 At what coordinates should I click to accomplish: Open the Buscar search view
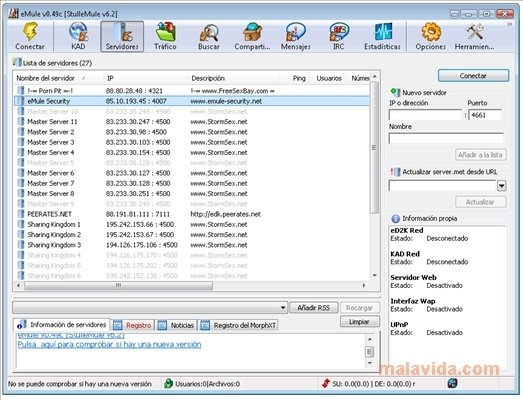(209, 36)
